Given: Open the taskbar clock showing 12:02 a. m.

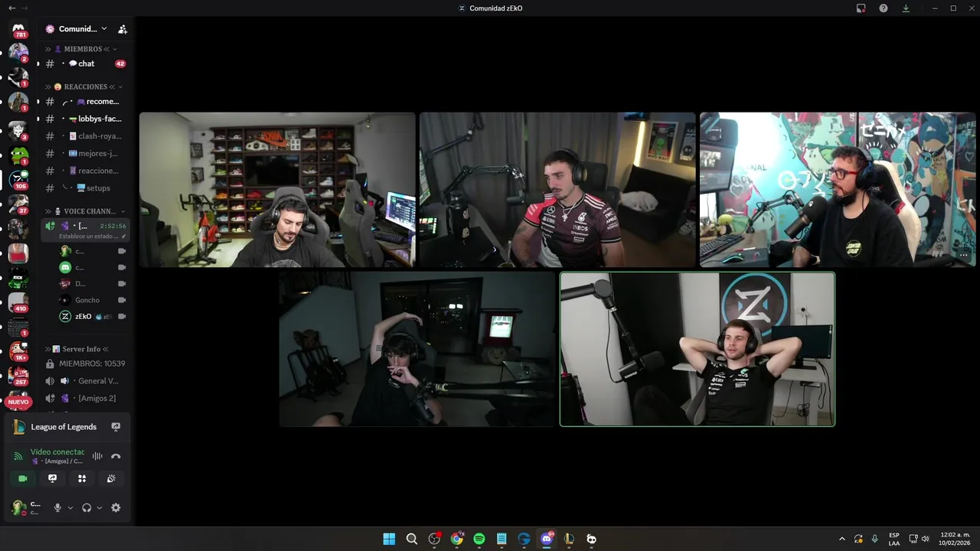Looking at the screenshot, I should pyautogui.click(x=955, y=539).
